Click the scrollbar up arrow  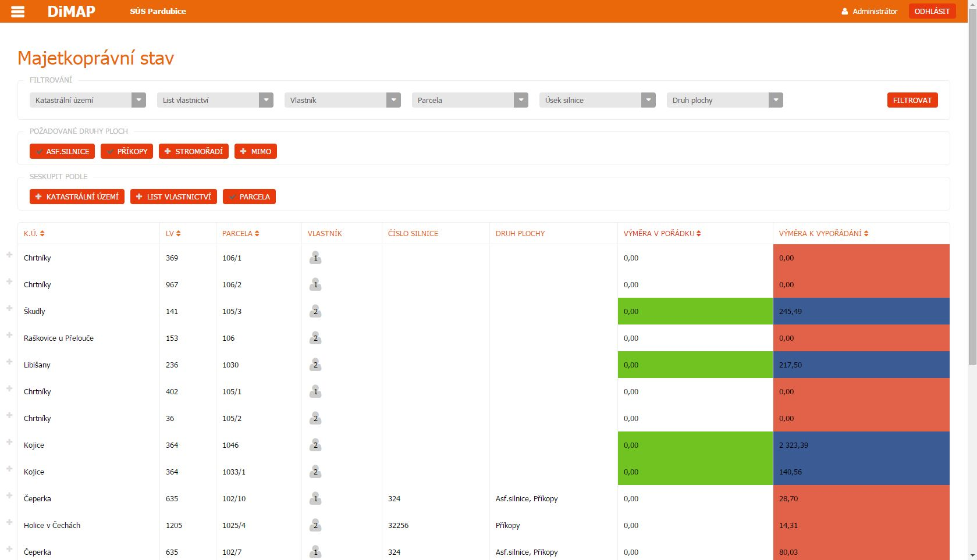(x=972, y=5)
